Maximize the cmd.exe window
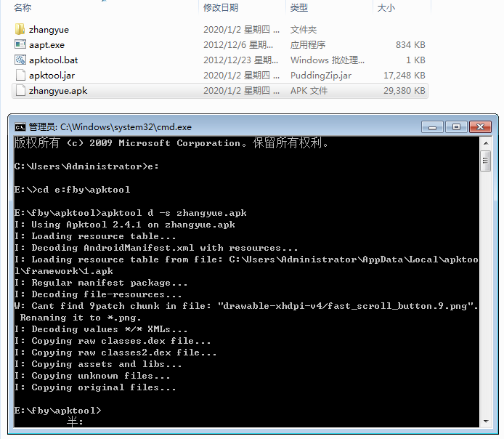Viewport: 504px width, 439px height. (456, 127)
